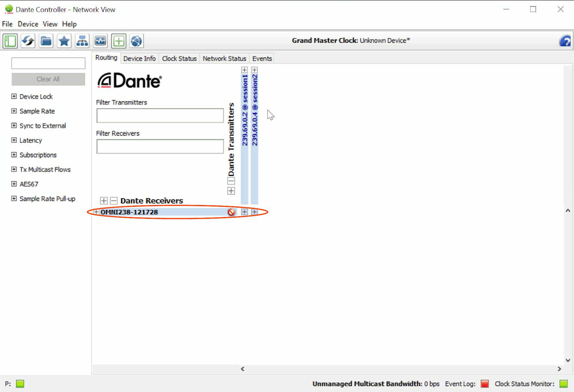The width and height of the screenshot is (574, 392).
Task: Click OMNI238-121728 crosspoint under session1
Action: coord(245,212)
